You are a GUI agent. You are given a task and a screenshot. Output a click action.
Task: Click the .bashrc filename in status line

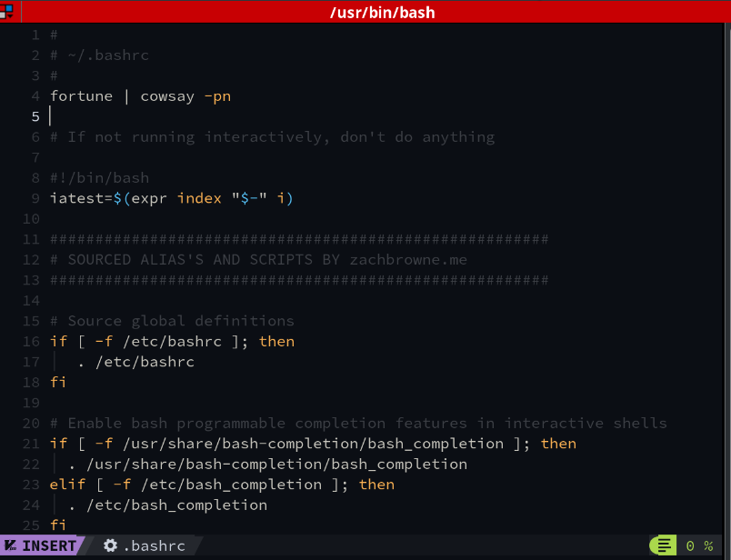pyautogui.click(x=155, y=545)
